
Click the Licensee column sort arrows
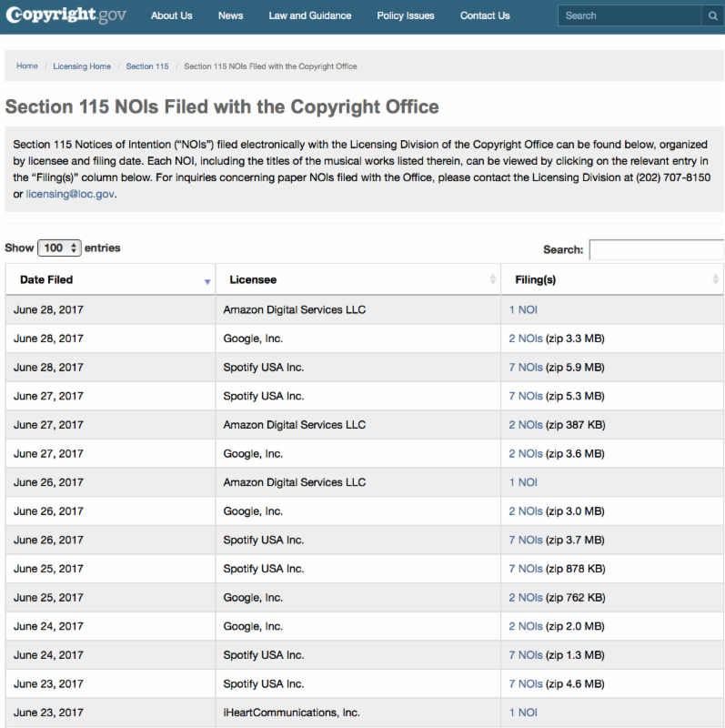click(492, 279)
